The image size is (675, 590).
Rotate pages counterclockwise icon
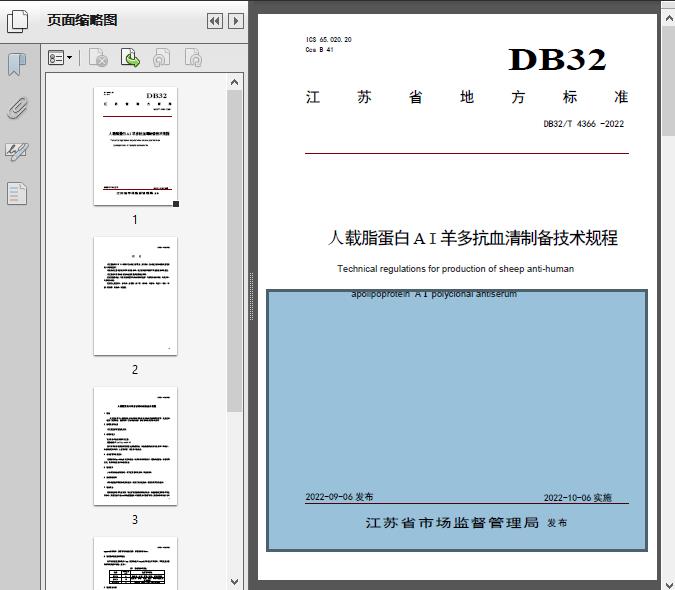[x=162, y=58]
